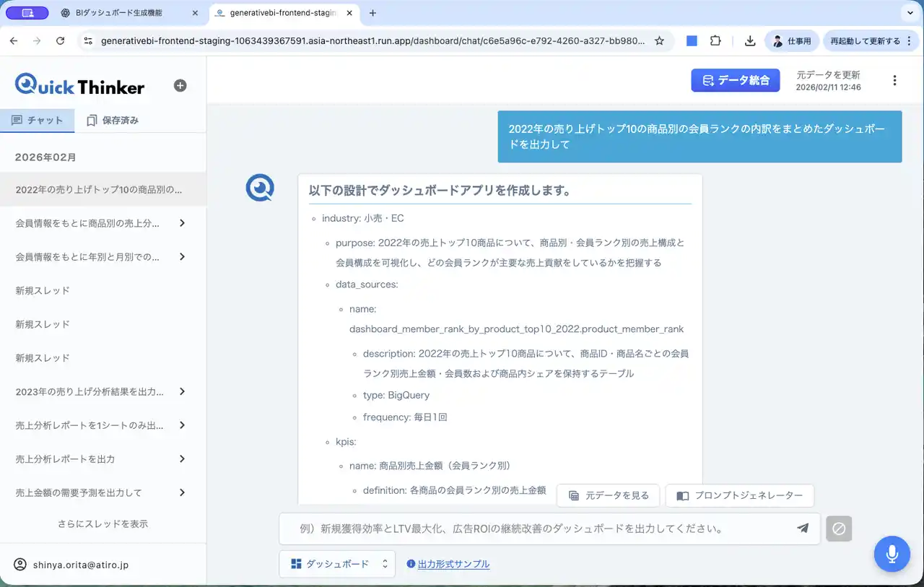
Task: Open the three-dot more options menu
Action: pyautogui.click(x=895, y=81)
